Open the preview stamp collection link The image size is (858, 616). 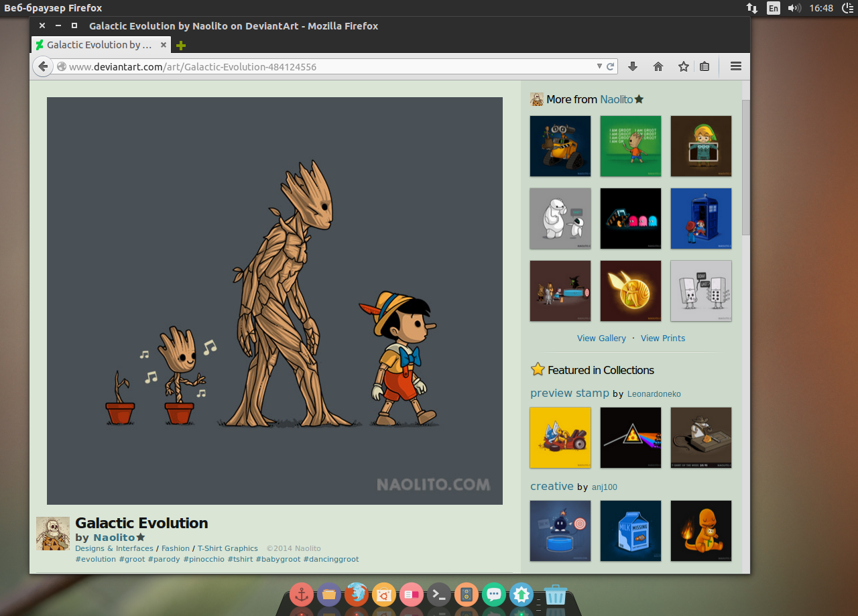tap(570, 393)
